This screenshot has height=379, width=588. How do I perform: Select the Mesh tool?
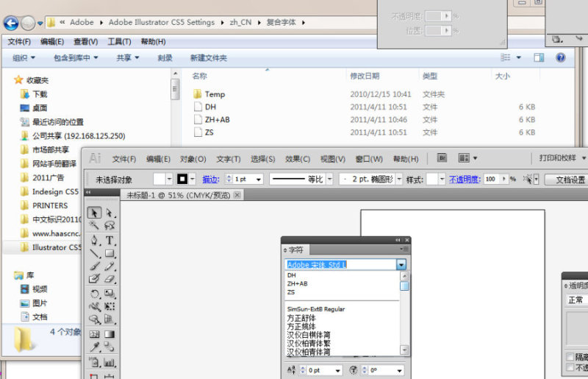pos(94,334)
